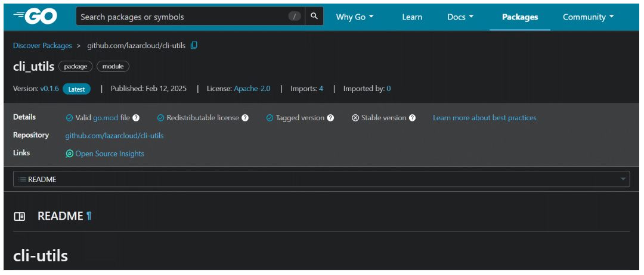Open the Community dropdown menu
Screen dimensions: 644x275
tap(588, 17)
